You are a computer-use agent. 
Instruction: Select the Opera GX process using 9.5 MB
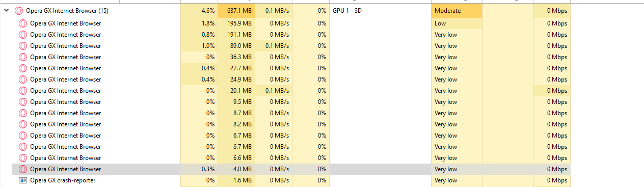(65, 102)
